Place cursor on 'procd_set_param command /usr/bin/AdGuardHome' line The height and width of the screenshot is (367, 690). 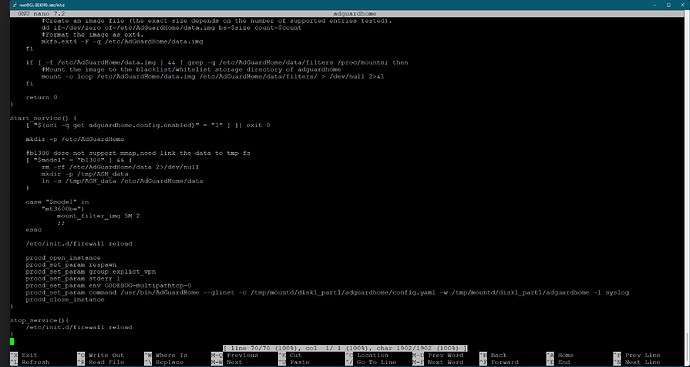point(327,293)
